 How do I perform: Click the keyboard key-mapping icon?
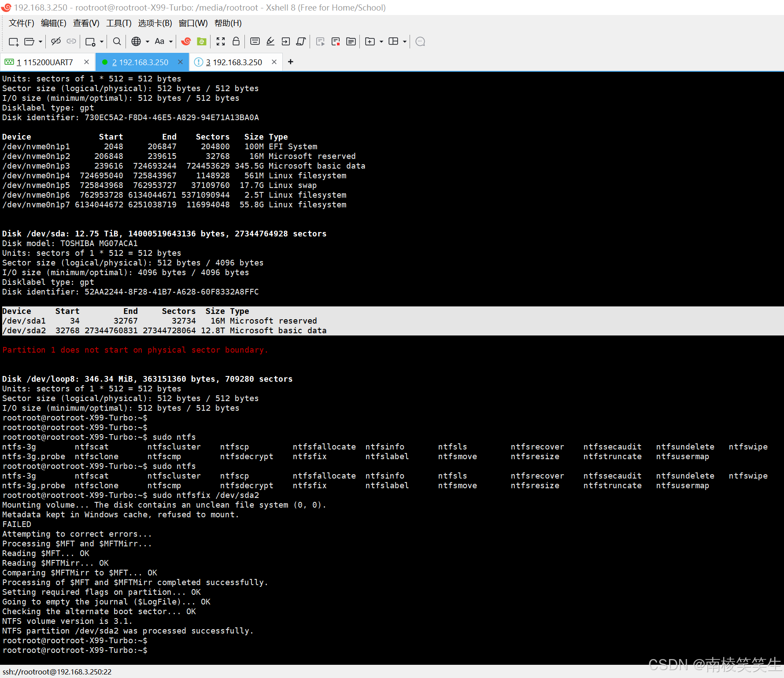255,41
